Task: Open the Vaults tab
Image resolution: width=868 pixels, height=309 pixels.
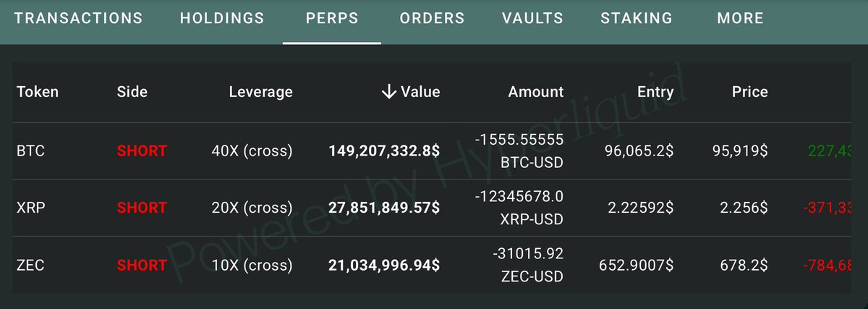Action: (x=532, y=18)
